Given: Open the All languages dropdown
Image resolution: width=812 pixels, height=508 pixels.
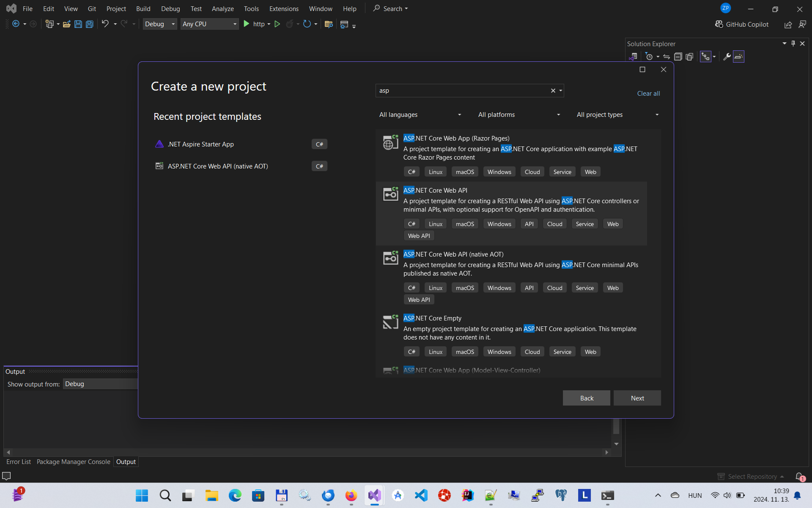Looking at the screenshot, I should tap(420, 115).
